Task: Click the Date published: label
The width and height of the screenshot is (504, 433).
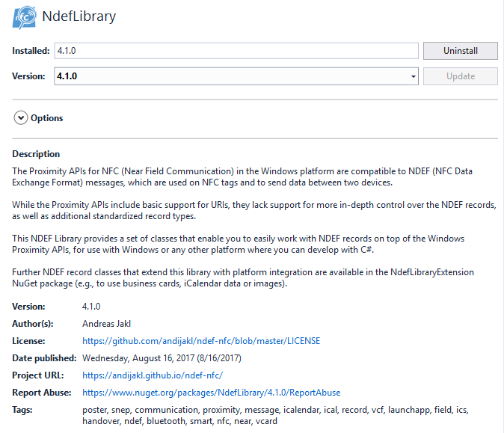Action: tap(44, 358)
